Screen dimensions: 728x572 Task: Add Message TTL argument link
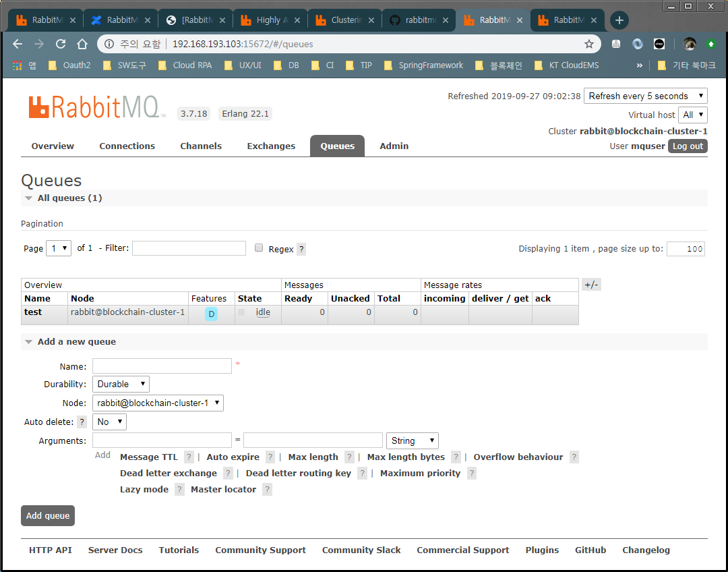[x=149, y=457]
